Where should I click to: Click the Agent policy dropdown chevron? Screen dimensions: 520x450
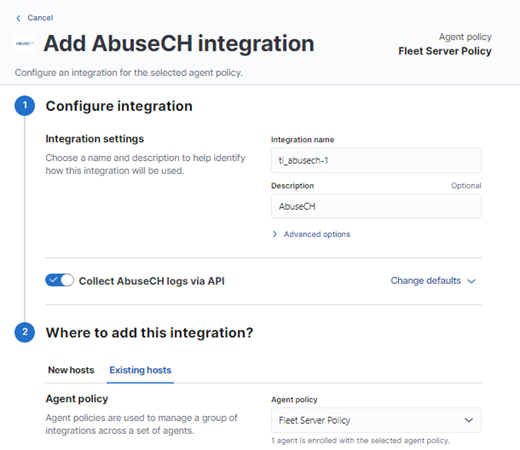pyautogui.click(x=469, y=420)
